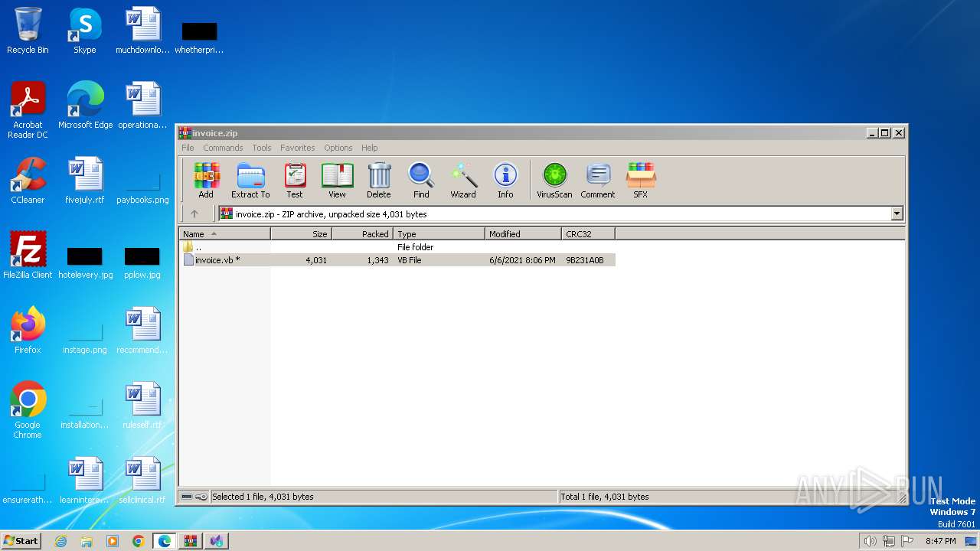This screenshot has width=980, height=551.
Task: Open CCleaner desktop shortcut
Action: click(28, 181)
